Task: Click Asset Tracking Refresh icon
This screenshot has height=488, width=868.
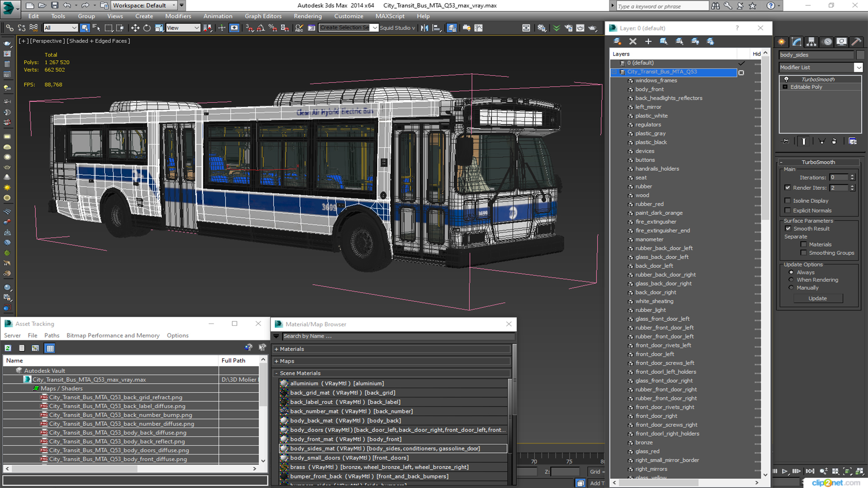Action: pyautogui.click(x=8, y=348)
